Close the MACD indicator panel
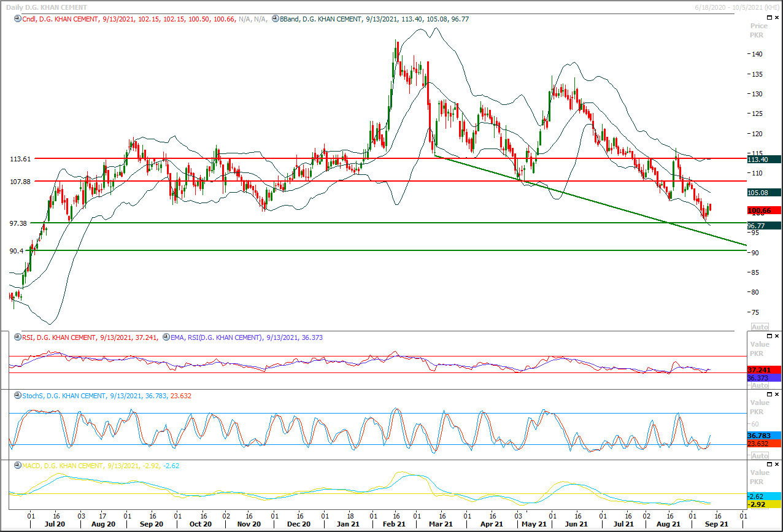 click(x=777, y=464)
